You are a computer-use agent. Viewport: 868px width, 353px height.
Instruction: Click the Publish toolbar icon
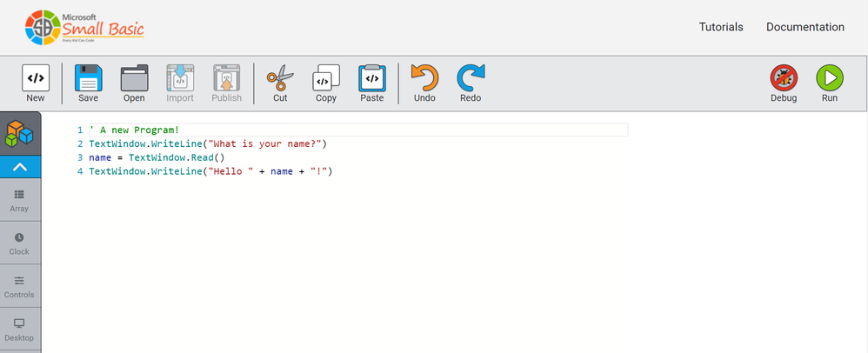coord(226,83)
